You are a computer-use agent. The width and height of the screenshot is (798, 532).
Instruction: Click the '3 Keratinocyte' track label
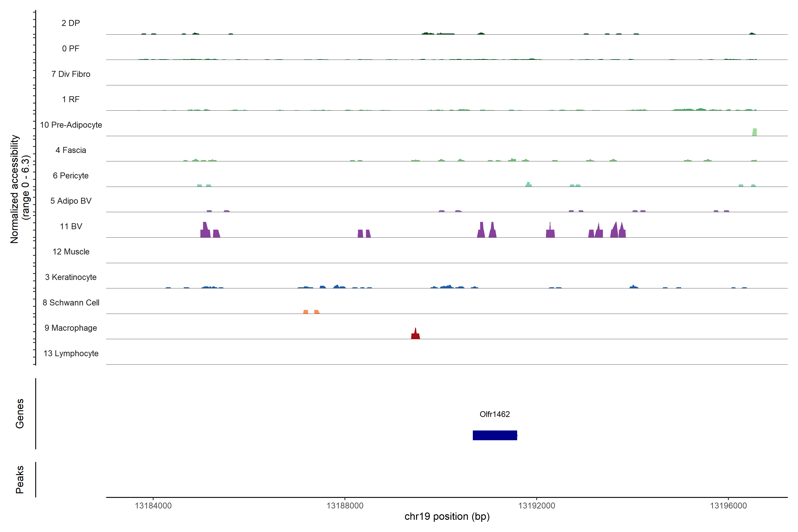coord(70,277)
